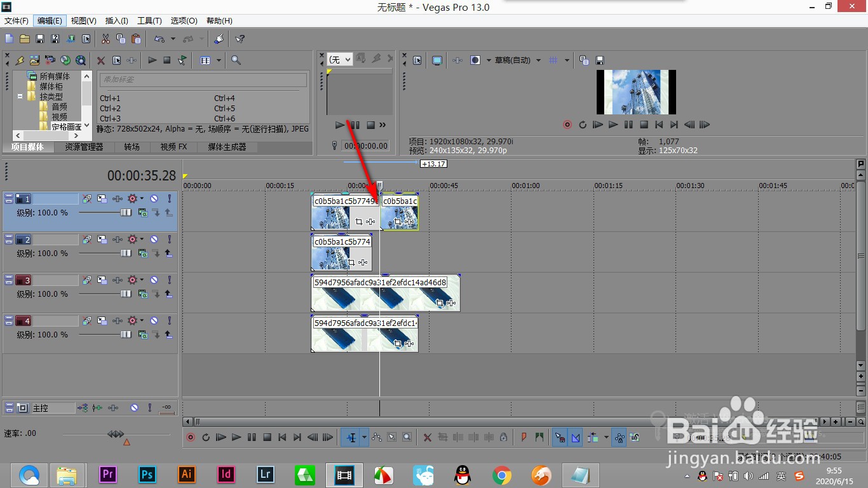Click the Copy icon in the main toolbar
Screen dimensions: 868x488
coord(121,39)
